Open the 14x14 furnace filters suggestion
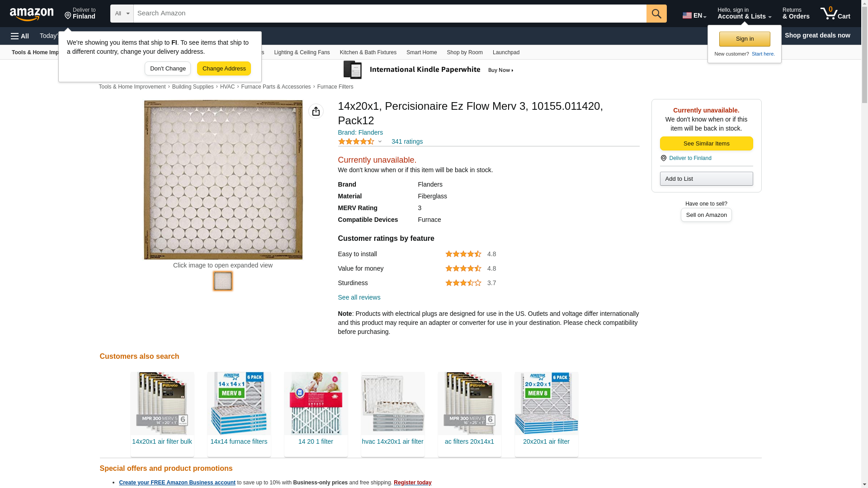The width and height of the screenshot is (868, 488). (x=239, y=441)
